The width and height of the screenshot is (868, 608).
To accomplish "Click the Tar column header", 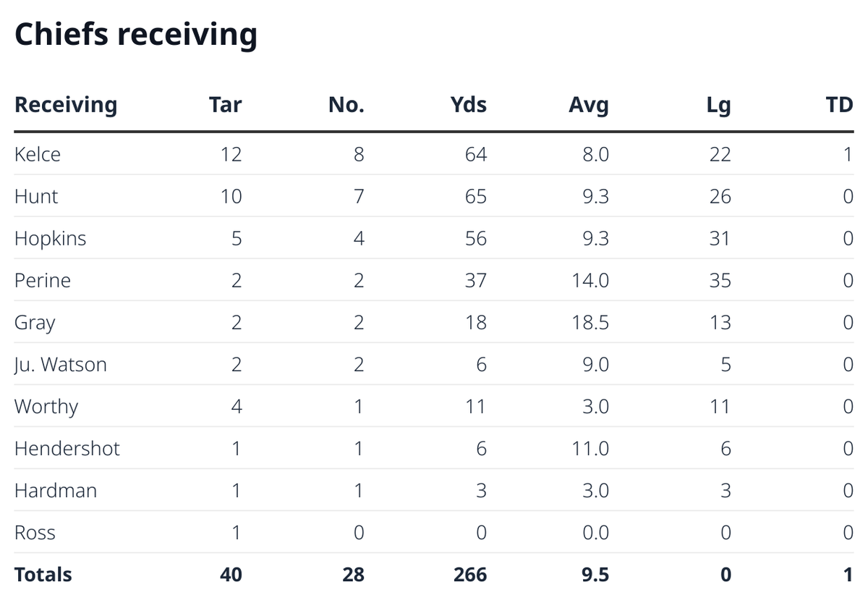I will [225, 105].
